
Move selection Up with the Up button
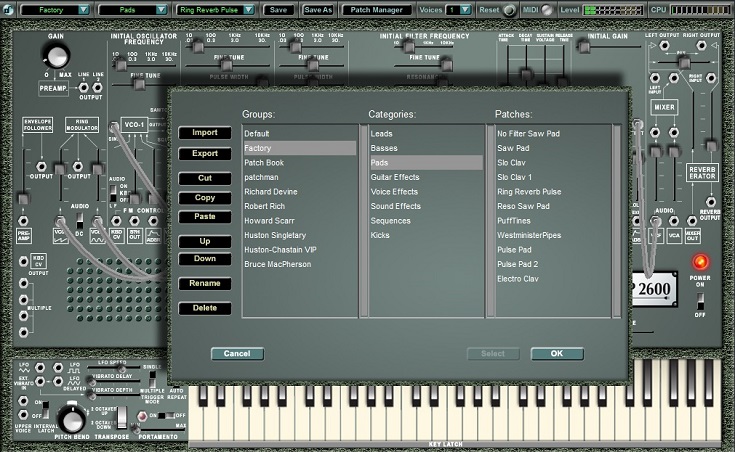point(205,241)
